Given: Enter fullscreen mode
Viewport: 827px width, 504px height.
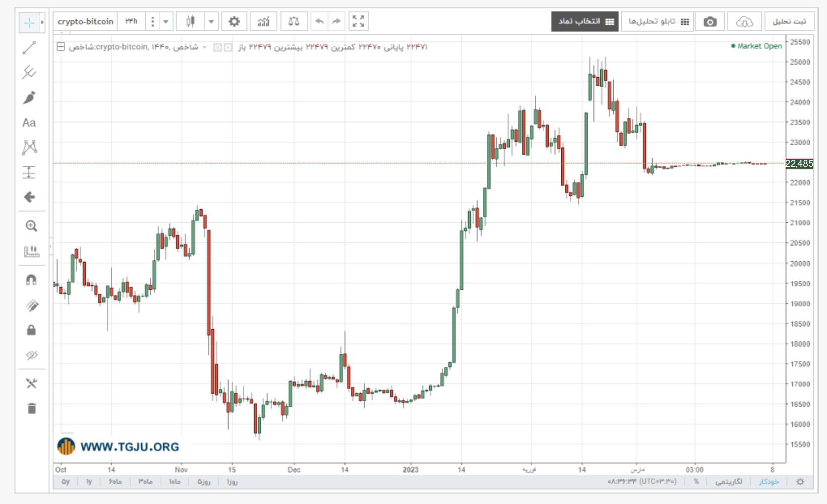Looking at the screenshot, I should pyautogui.click(x=359, y=22).
